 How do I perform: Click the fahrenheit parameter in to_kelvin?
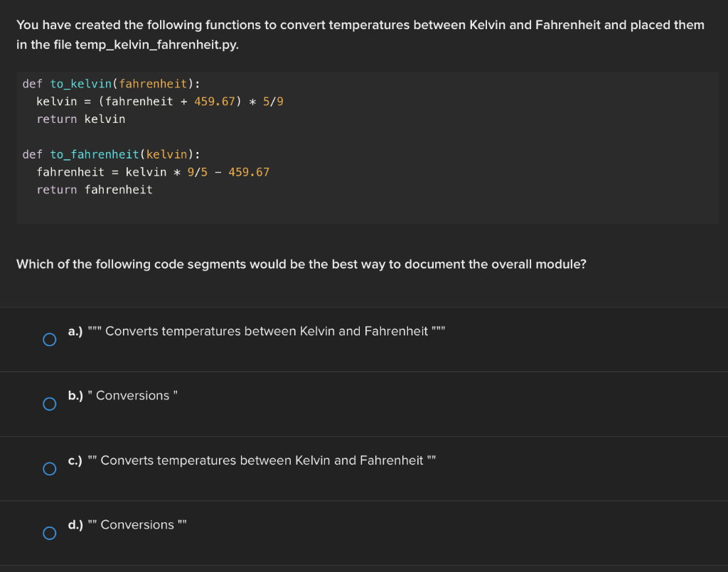(154, 83)
